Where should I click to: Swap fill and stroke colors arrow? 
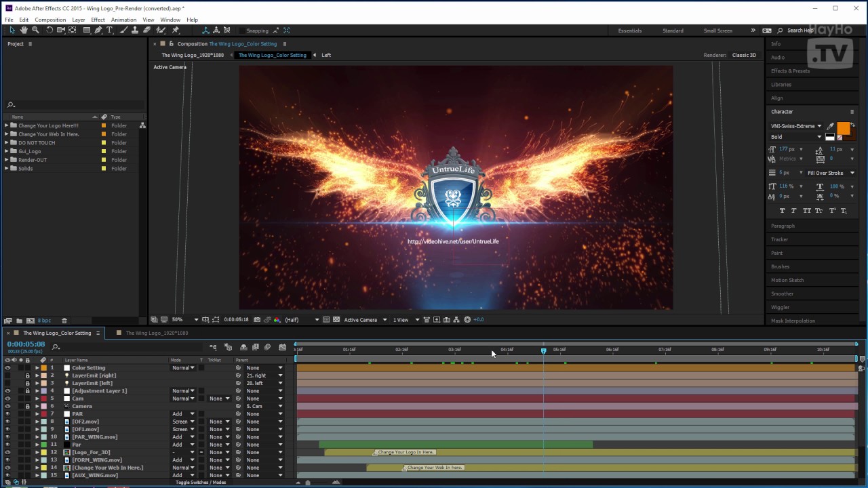(852, 125)
